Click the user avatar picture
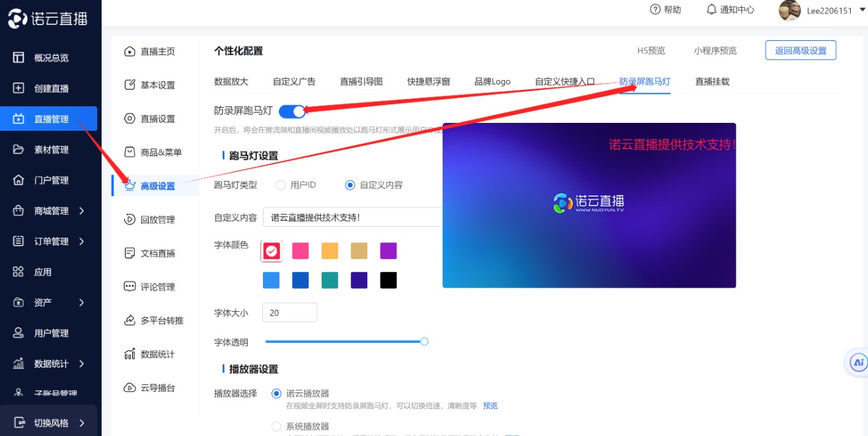 (790, 11)
